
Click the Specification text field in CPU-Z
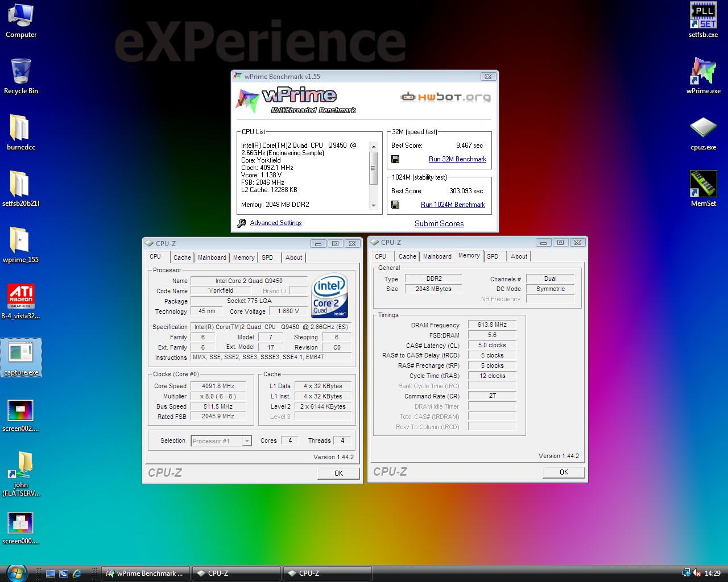click(271, 327)
